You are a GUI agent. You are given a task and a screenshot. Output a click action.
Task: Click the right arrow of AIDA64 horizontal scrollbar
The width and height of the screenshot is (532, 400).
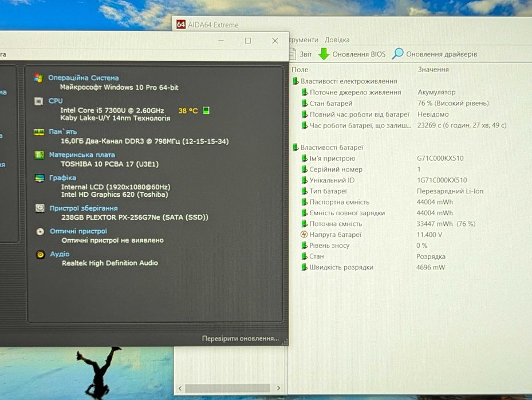tap(278, 388)
